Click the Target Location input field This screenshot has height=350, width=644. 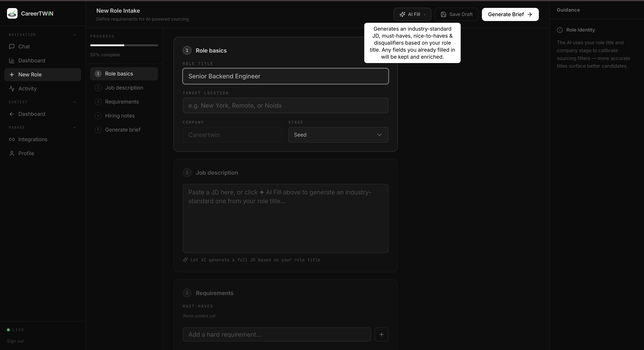click(x=285, y=106)
